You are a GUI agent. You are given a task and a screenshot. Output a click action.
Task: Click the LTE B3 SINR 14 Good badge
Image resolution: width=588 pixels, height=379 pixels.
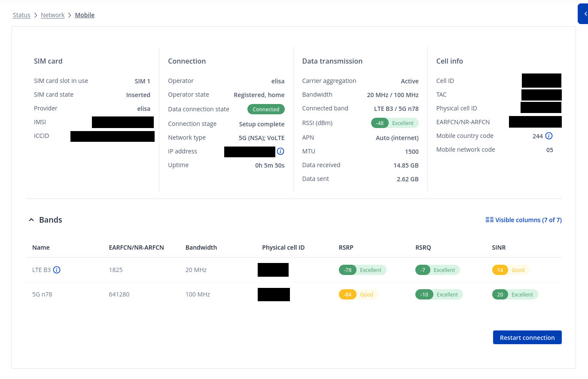click(511, 270)
